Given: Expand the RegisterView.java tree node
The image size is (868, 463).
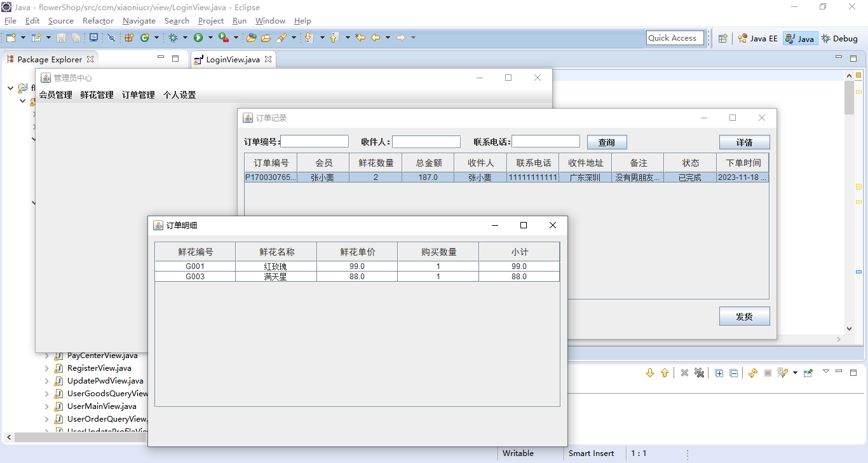Looking at the screenshot, I should click(x=47, y=368).
